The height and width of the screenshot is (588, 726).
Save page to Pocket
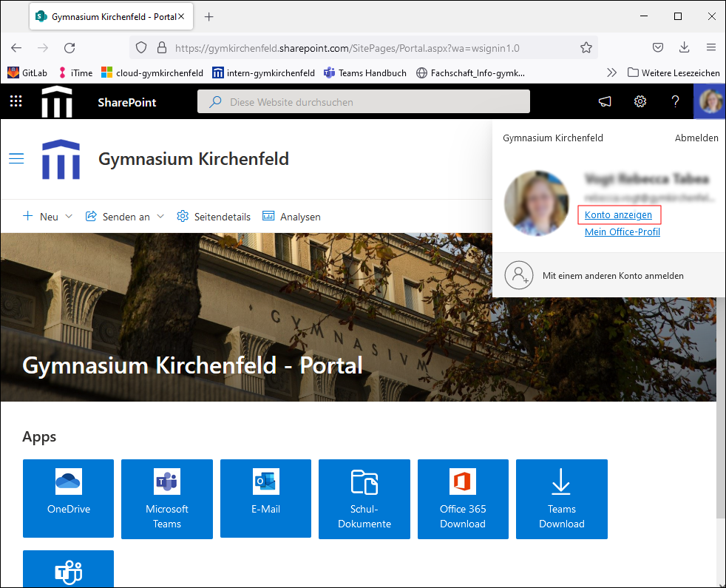[x=658, y=47]
